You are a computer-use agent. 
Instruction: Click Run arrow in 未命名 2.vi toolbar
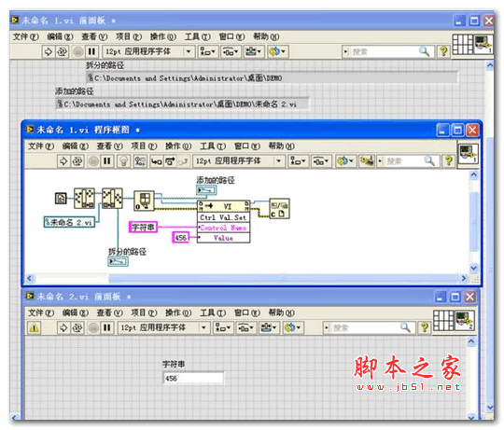(x=63, y=328)
